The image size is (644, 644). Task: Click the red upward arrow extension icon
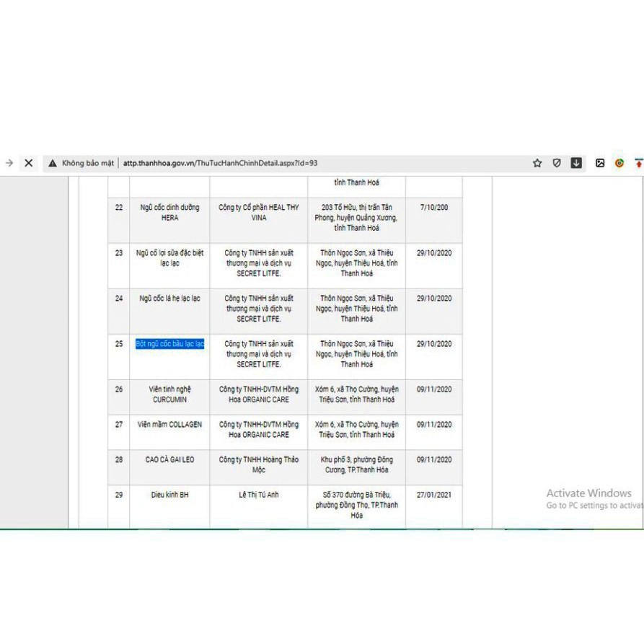pos(638,163)
